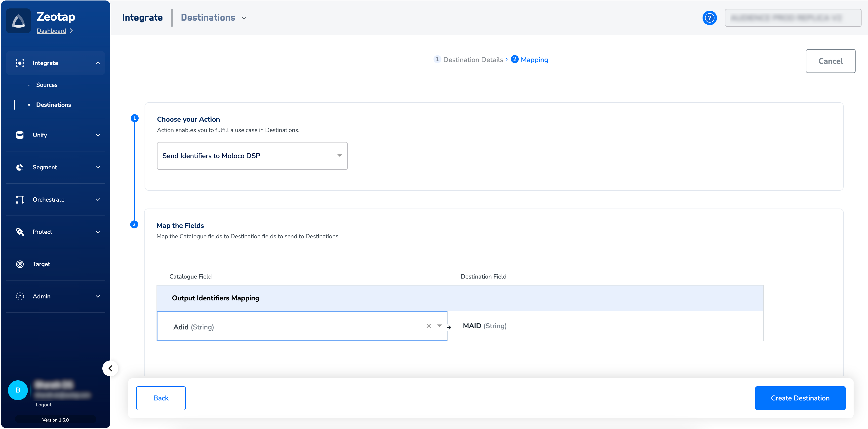868x429 pixels.
Task: Click the Back button
Action: point(161,398)
